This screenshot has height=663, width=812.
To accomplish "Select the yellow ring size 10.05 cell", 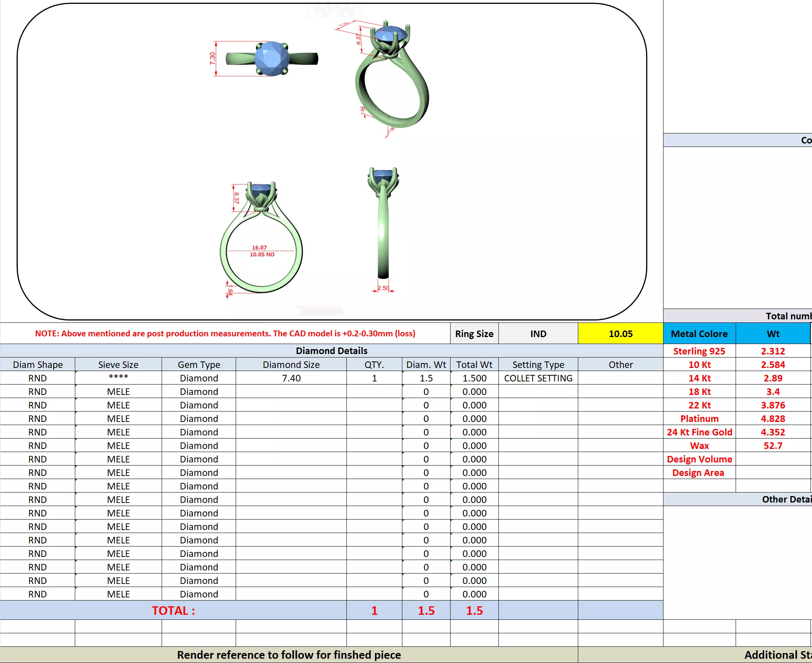I will (620, 334).
